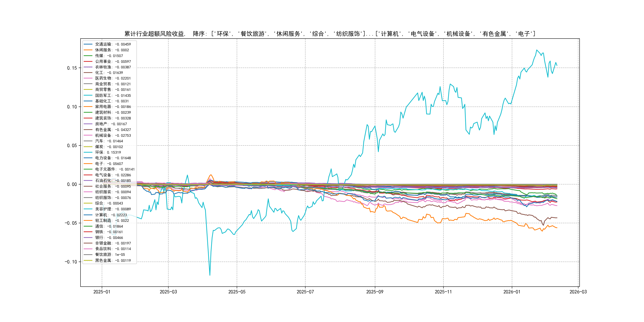Screen dimensions: 644x322
Task: Click the 2025-05 x-axis tick label
Action: [237, 292]
